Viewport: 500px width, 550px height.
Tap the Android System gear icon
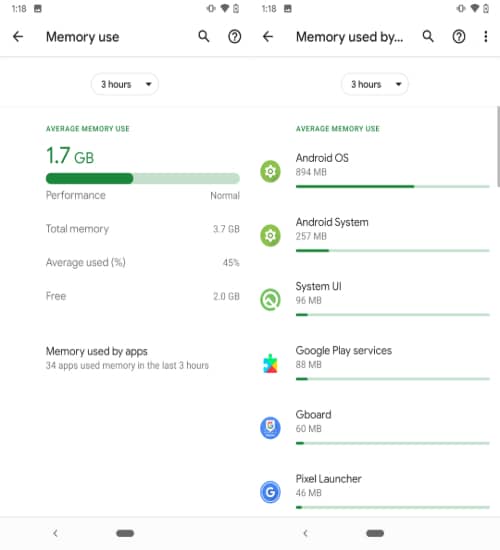(270, 235)
